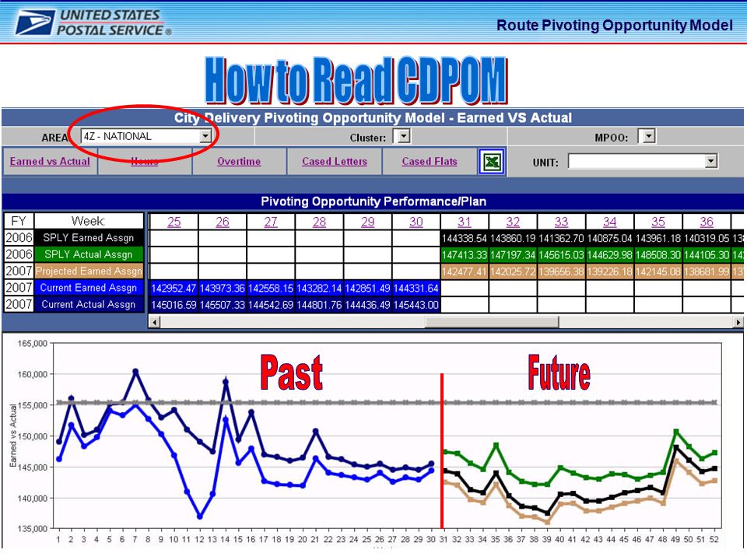Open the Cased Letters tab
The width and height of the screenshot is (747, 560).
335,162
